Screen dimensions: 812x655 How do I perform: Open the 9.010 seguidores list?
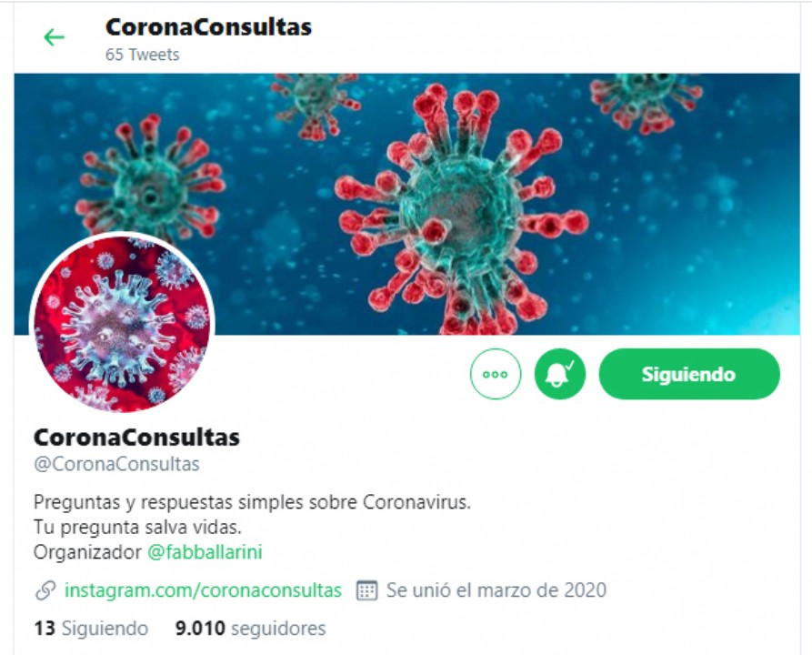[x=251, y=628]
